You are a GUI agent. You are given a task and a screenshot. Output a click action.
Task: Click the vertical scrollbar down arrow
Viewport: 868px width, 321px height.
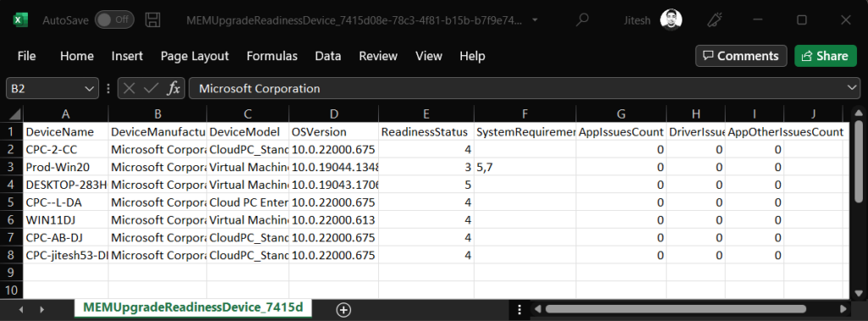858,293
